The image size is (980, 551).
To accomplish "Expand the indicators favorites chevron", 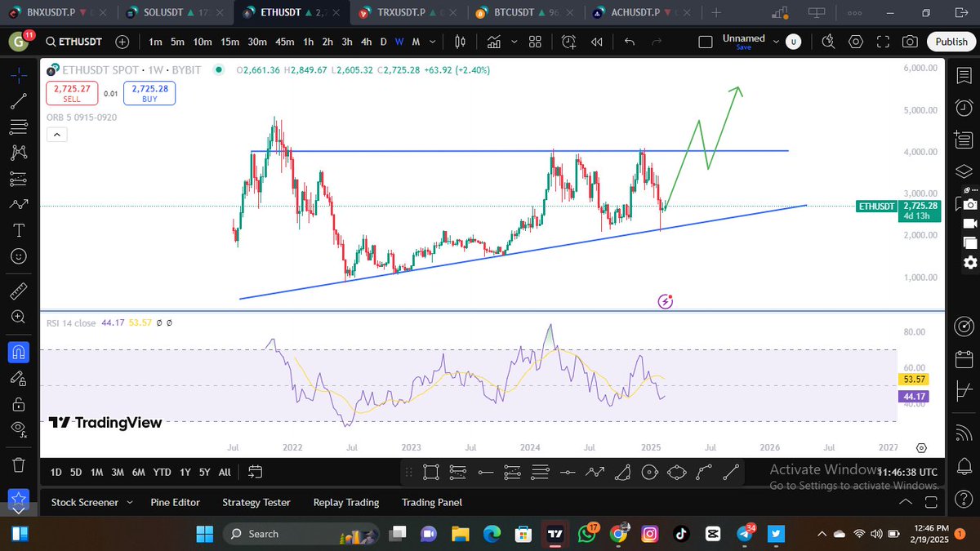I will coord(513,42).
